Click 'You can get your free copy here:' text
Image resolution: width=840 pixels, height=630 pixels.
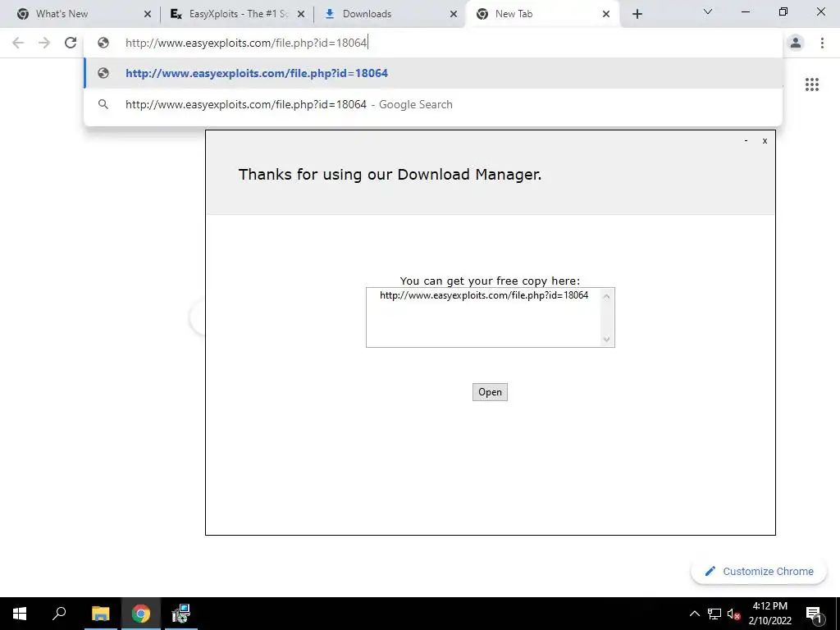490,281
